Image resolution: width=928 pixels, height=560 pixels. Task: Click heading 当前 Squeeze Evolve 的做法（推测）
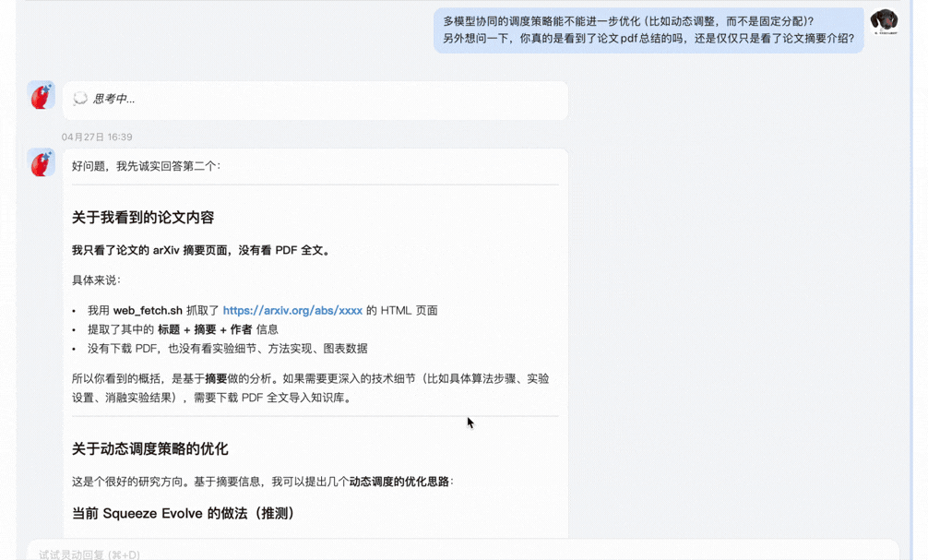point(184,513)
